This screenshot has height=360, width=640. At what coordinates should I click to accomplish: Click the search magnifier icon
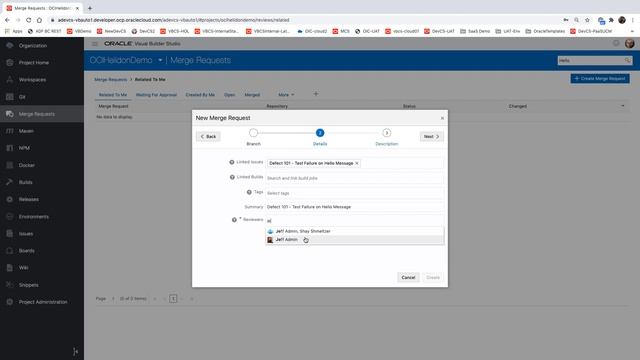coord(627,60)
